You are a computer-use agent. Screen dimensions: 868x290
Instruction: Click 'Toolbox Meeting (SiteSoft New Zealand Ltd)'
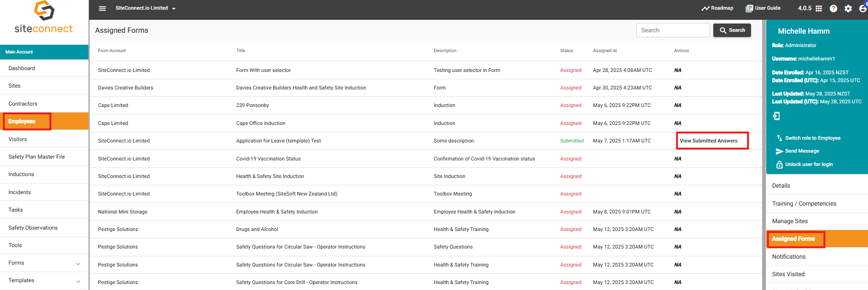point(287,194)
